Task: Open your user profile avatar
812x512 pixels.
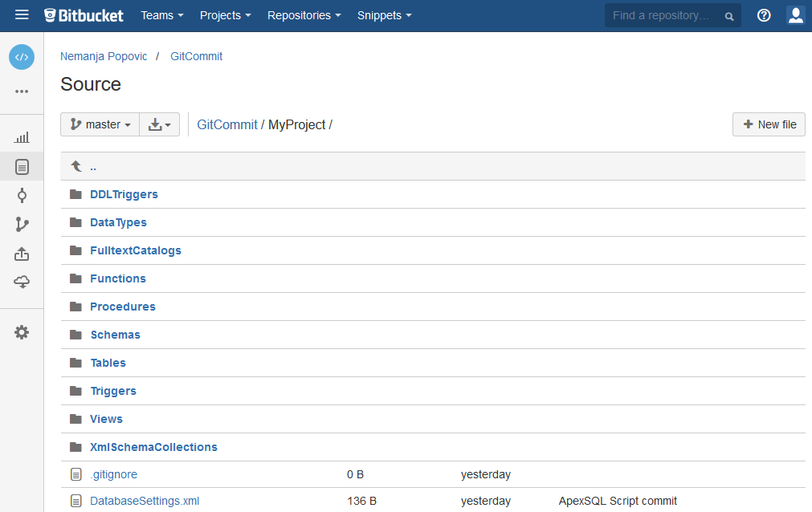Action: pyautogui.click(x=795, y=15)
